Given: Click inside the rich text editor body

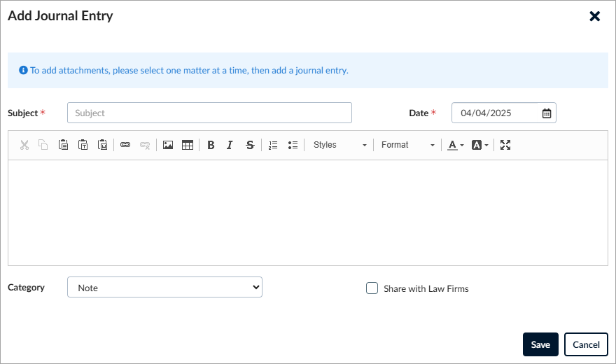Looking at the screenshot, I should click(x=308, y=212).
